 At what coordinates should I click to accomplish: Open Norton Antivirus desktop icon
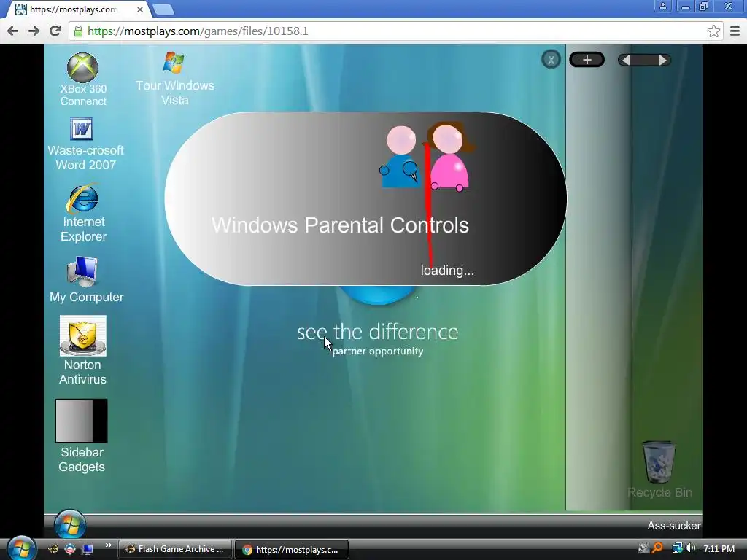coord(82,350)
